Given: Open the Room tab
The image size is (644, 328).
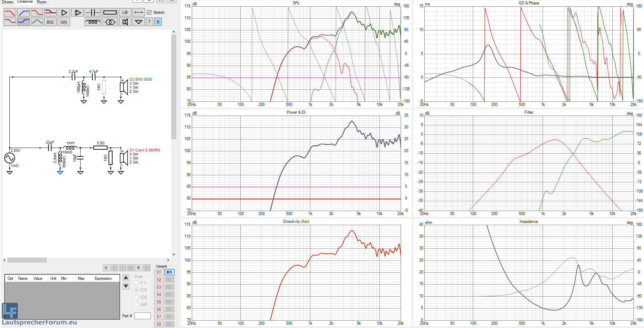Looking at the screenshot, I should coord(42,2).
